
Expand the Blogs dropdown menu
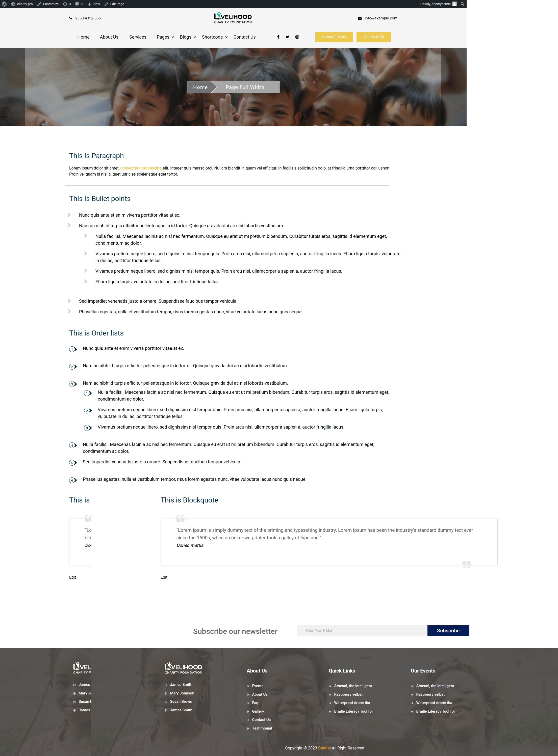click(x=187, y=37)
